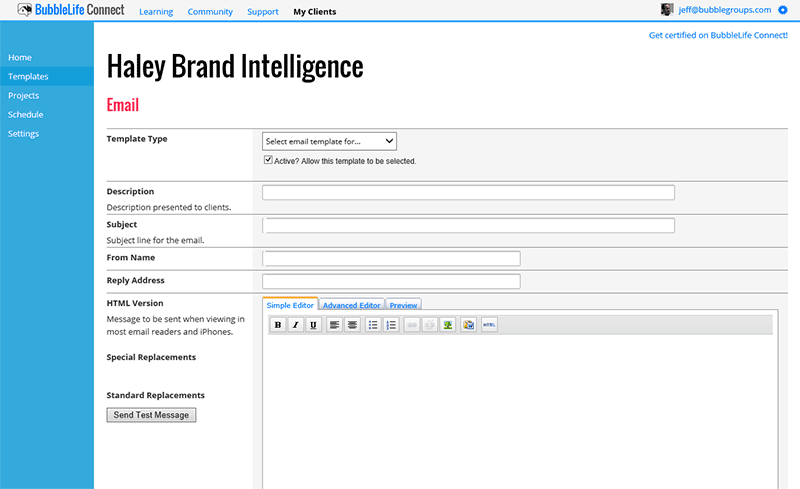Open Settings in the sidebar

pyautogui.click(x=23, y=134)
